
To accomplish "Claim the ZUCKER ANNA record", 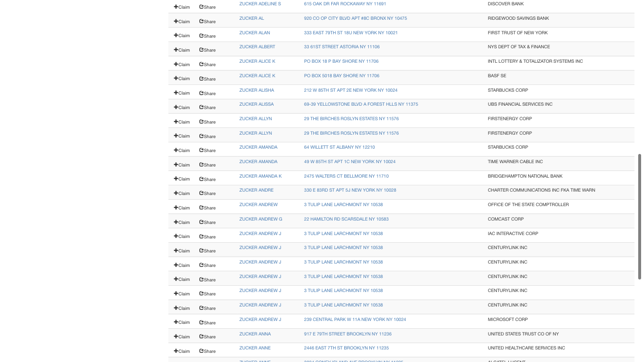I will coord(182,337).
